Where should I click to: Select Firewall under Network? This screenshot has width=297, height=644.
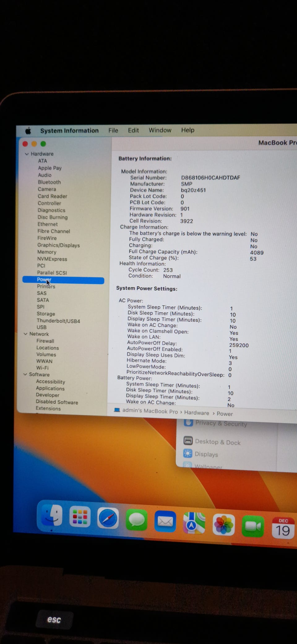pos(45,341)
